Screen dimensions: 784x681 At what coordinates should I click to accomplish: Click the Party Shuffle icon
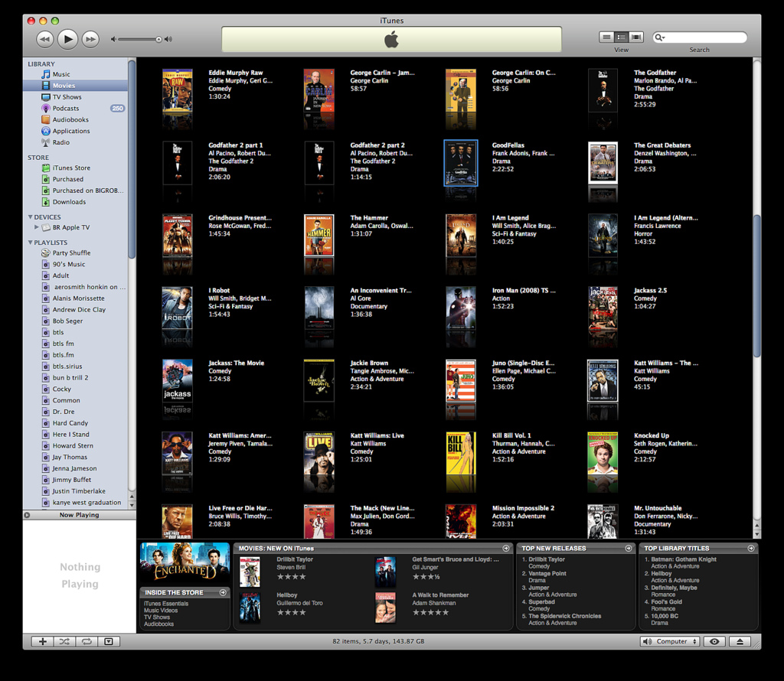click(45, 253)
